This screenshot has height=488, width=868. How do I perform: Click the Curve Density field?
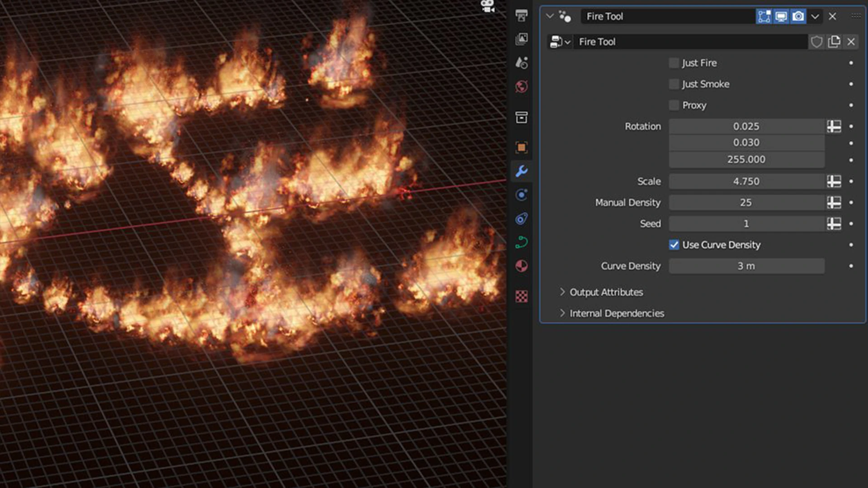click(x=746, y=266)
